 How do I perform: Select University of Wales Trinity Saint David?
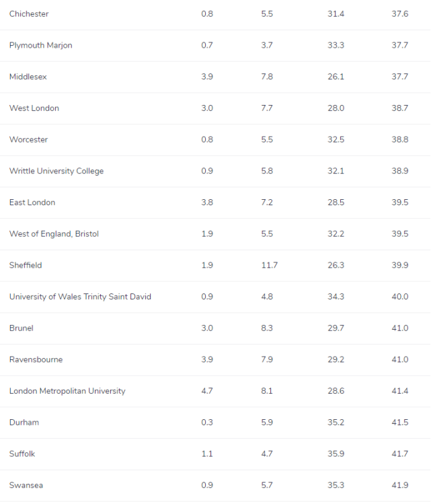80,297
